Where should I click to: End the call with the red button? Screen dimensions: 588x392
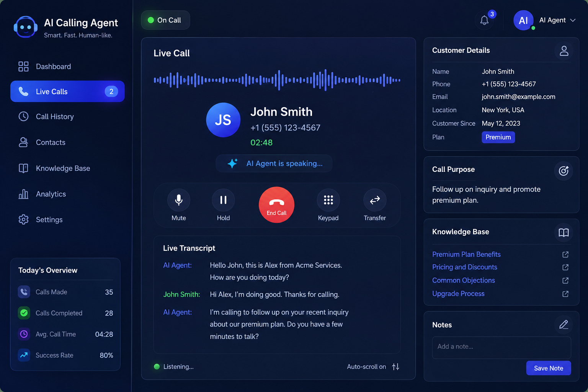coord(276,205)
